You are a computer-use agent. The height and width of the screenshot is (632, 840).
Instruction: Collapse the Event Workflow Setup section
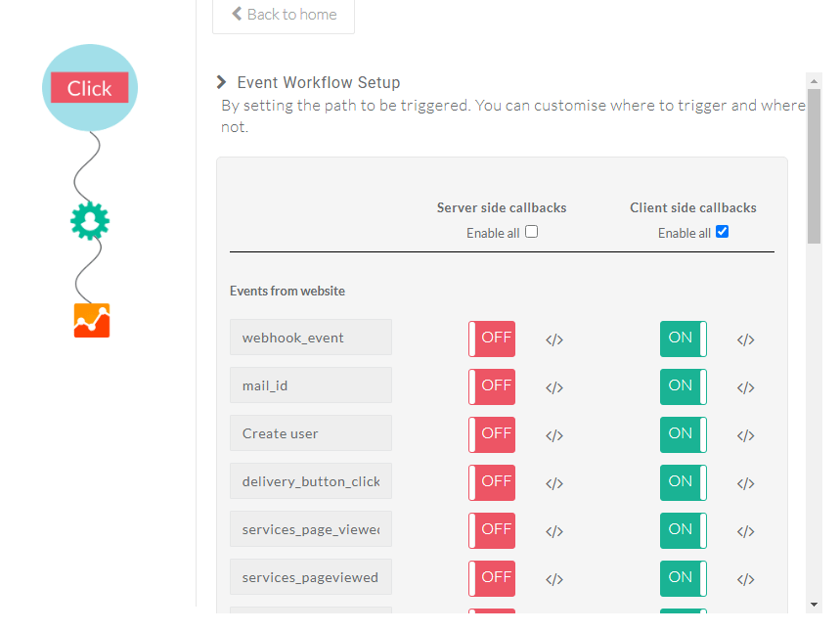[221, 82]
